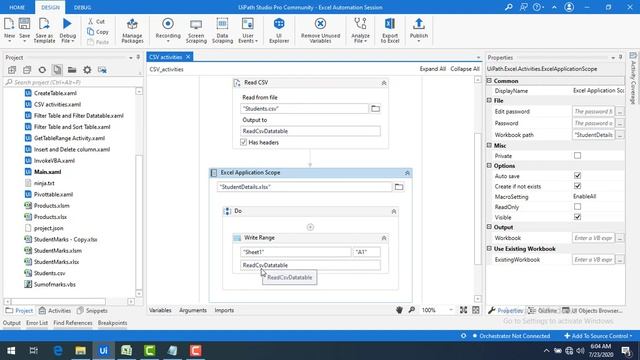
Task: Click the Sheet1 name field in Write Range
Action: point(296,252)
